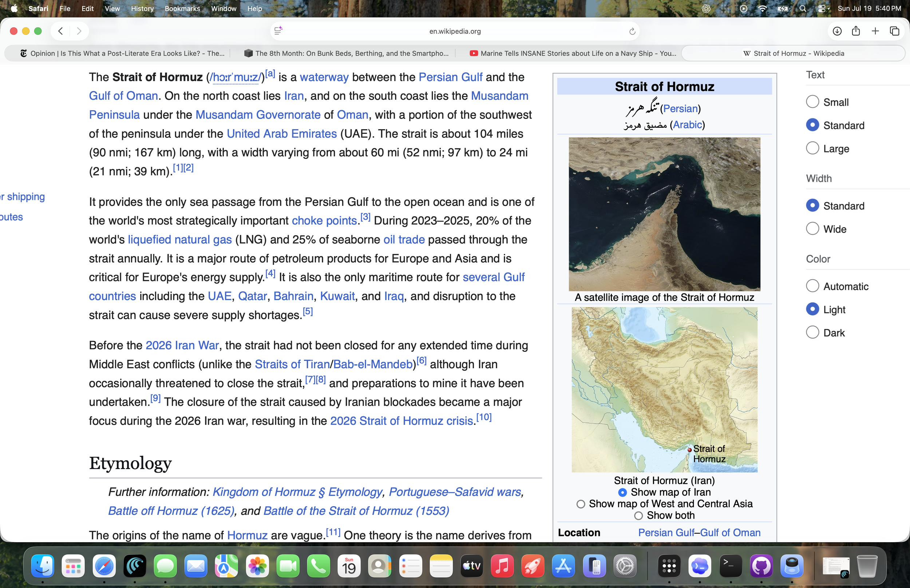Select Show map of Iran

click(x=622, y=493)
